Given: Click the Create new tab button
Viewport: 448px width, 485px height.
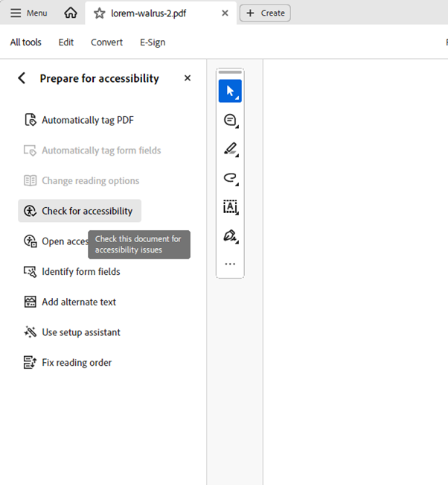Looking at the screenshot, I should tap(265, 13).
